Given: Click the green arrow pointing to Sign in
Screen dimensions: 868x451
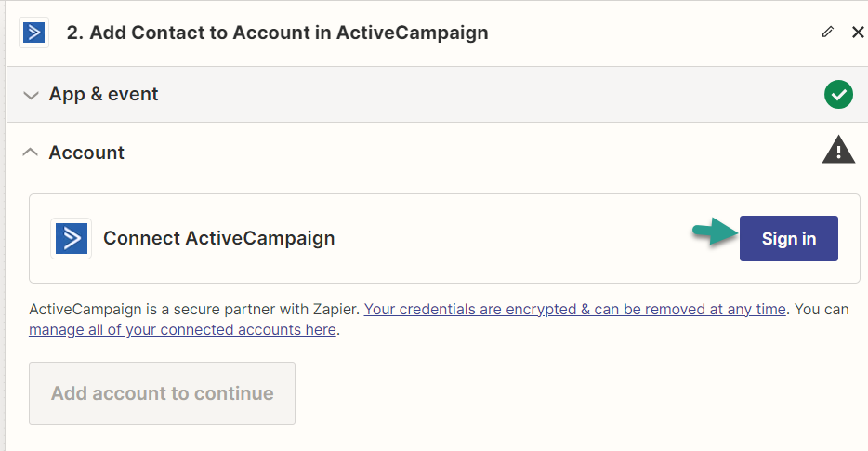Looking at the screenshot, I should tap(715, 231).
